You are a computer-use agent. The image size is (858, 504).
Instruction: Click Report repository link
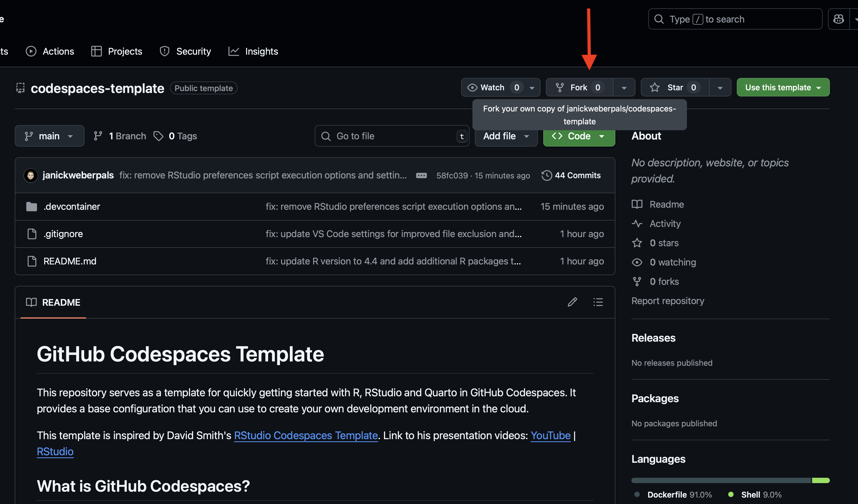(668, 301)
